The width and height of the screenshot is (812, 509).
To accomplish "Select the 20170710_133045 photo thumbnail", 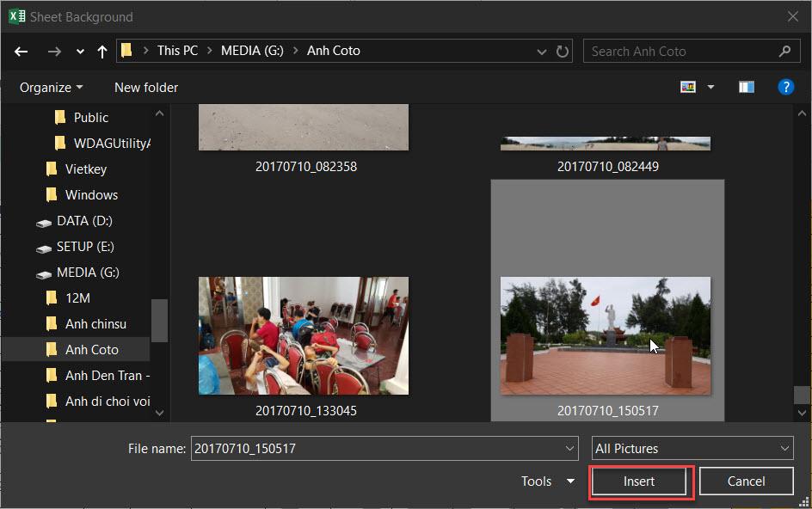I will [x=303, y=335].
